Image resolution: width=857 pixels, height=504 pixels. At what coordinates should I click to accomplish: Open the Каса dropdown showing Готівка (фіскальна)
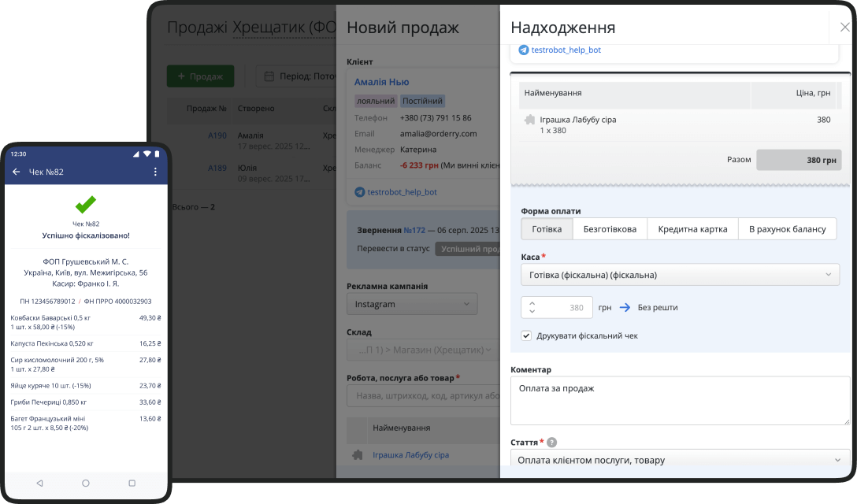point(677,274)
